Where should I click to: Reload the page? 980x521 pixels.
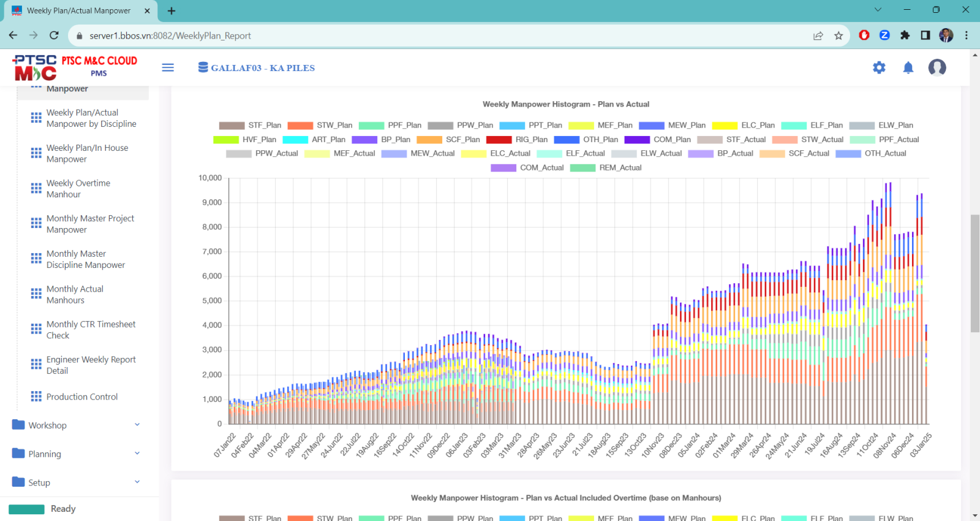coord(54,36)
